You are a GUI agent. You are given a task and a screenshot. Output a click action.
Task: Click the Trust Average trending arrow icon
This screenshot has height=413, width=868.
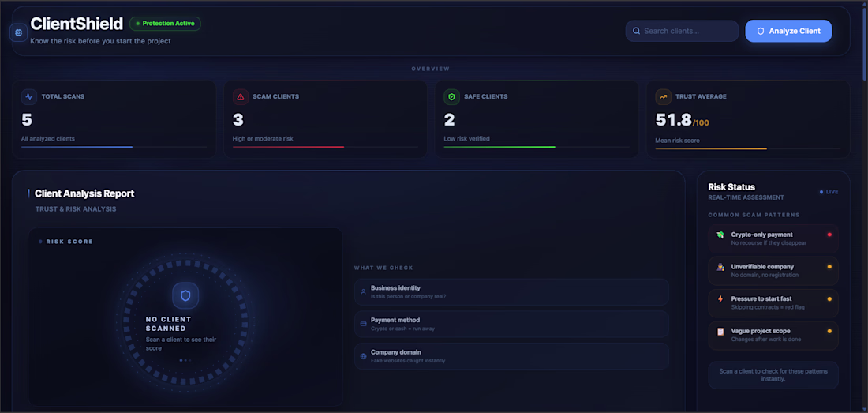(663, 97)
